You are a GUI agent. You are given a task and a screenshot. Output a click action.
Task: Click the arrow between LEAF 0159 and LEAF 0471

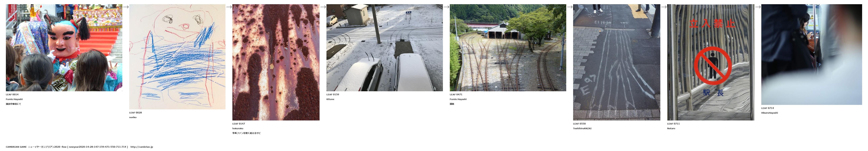tap(446, 7)
